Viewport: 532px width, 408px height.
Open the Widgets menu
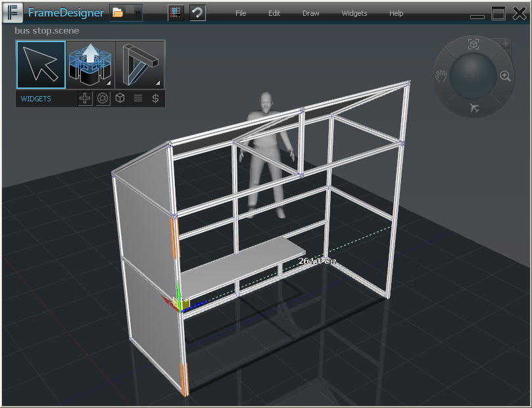(x=353, y=13)
